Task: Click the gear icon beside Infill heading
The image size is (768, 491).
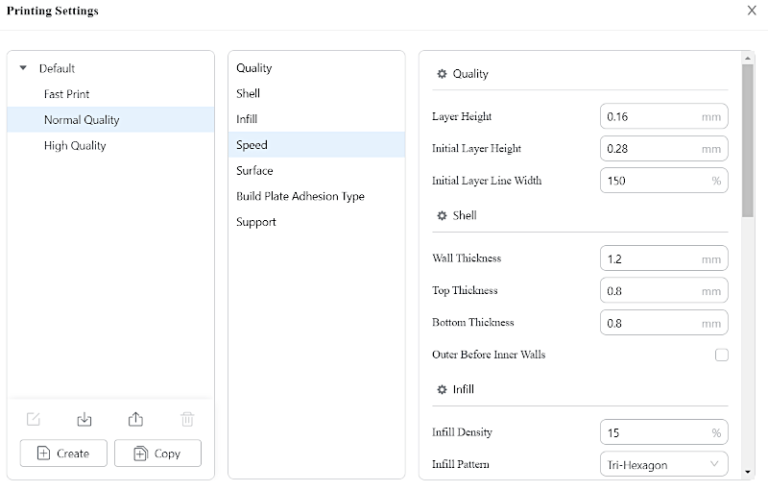Action: [x=442, y=390]
